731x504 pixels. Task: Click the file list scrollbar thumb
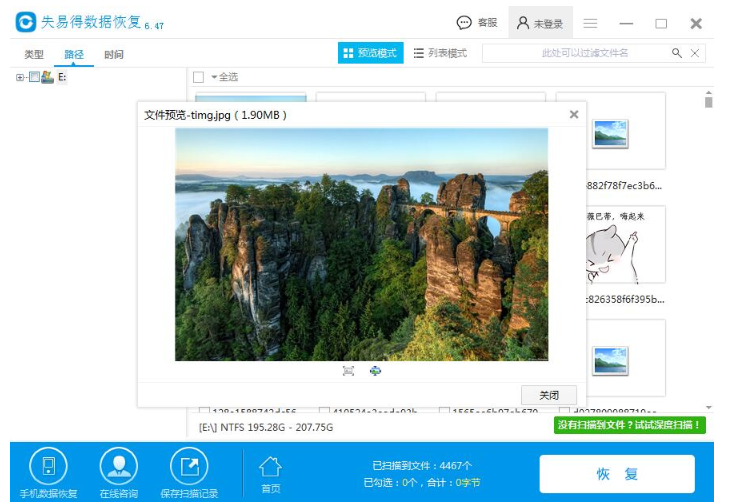pyautogui.click(x=709, y=102)
